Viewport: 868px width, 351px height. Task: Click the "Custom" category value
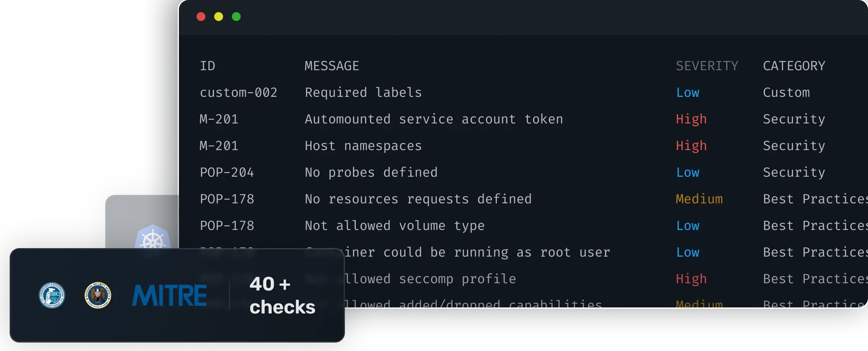(x=786, y=92)
